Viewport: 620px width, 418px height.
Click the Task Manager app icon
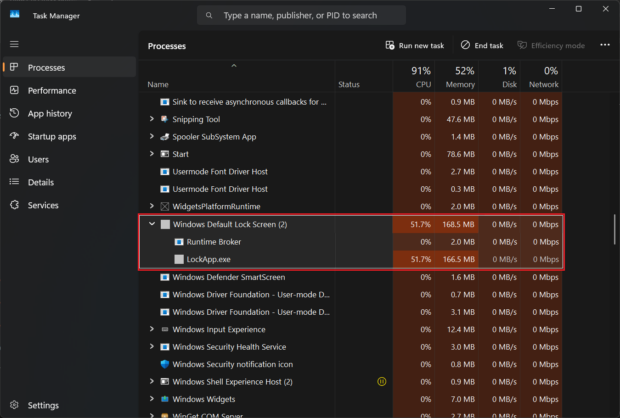coord(15,15)
